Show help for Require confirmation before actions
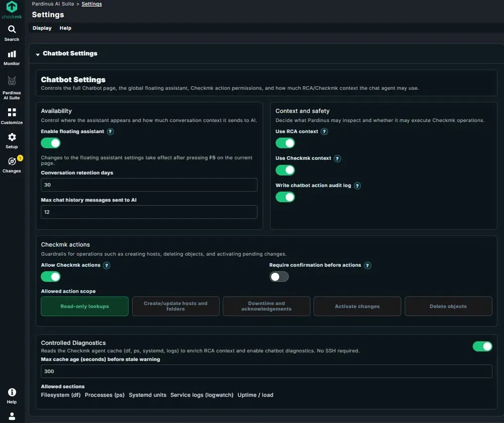Screen dimensions: 504x423 coord(367,265)
